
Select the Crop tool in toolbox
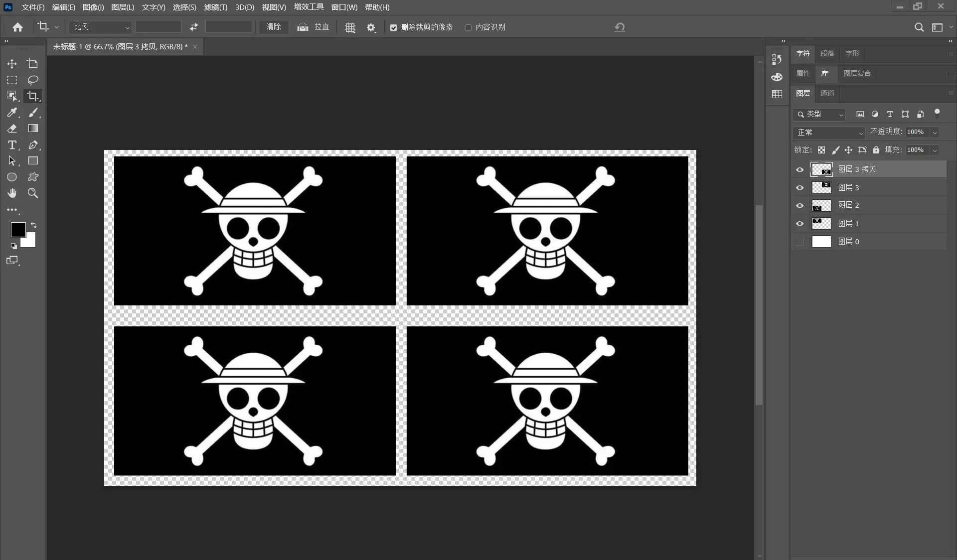pos(33,96)
